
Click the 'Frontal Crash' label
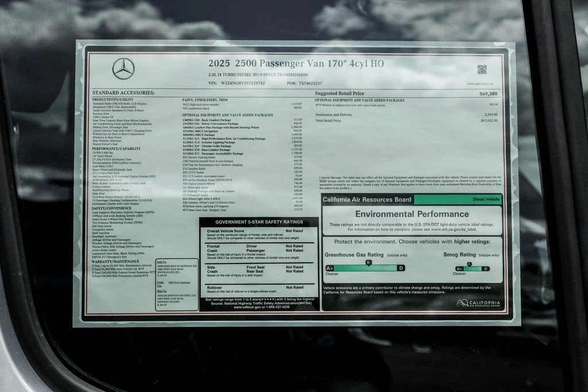213,249
